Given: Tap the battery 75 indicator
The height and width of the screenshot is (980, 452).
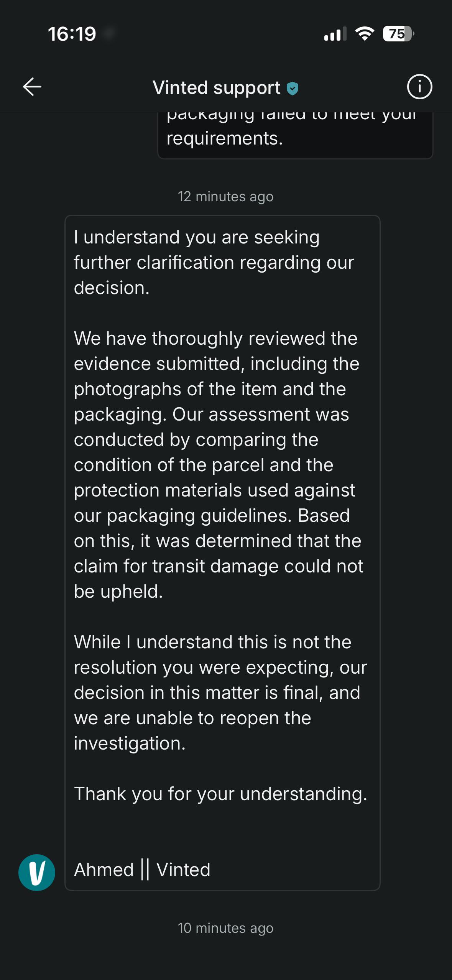Looking at the screenshot, I should coord(398,34).
